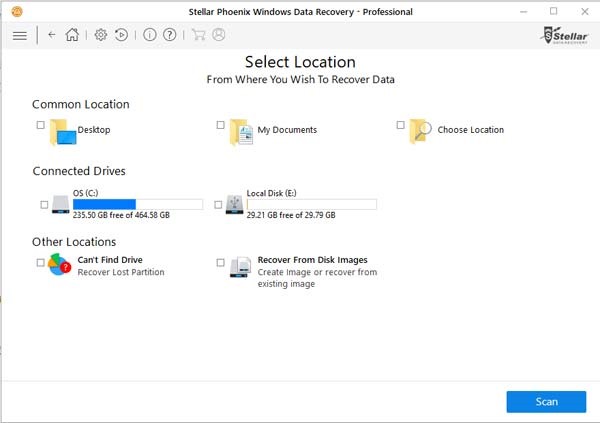Click the OS (C:) drive name

click(x=86, y=193)
